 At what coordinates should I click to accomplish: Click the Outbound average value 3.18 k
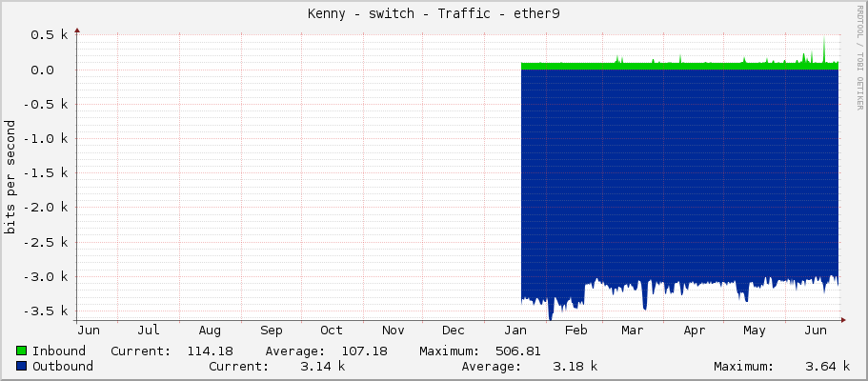coord(575,366)
